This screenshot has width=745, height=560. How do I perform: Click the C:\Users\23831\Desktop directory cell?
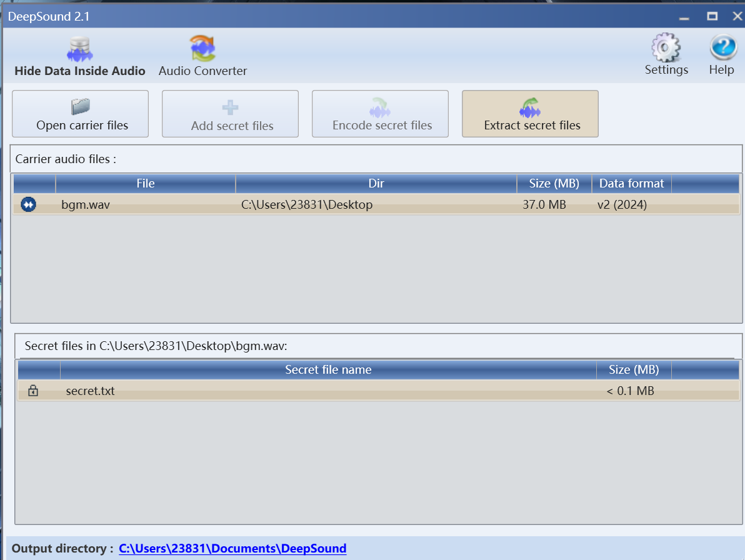click(x=307, y=205)
